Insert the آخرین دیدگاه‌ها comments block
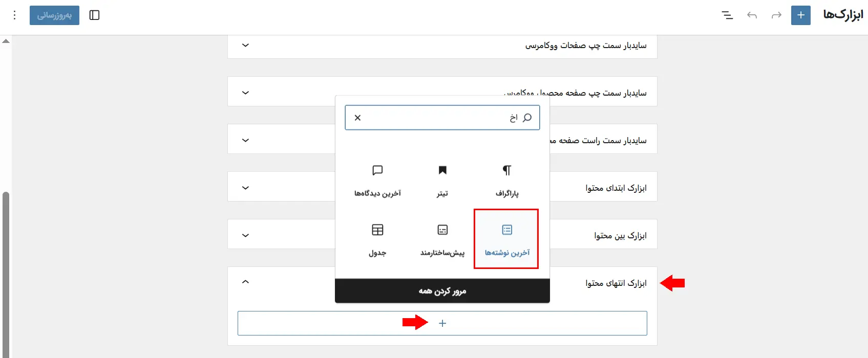Image resolution: width=868 pixels, height=358 pixels. pyautogui.click(x=377, y=180)
